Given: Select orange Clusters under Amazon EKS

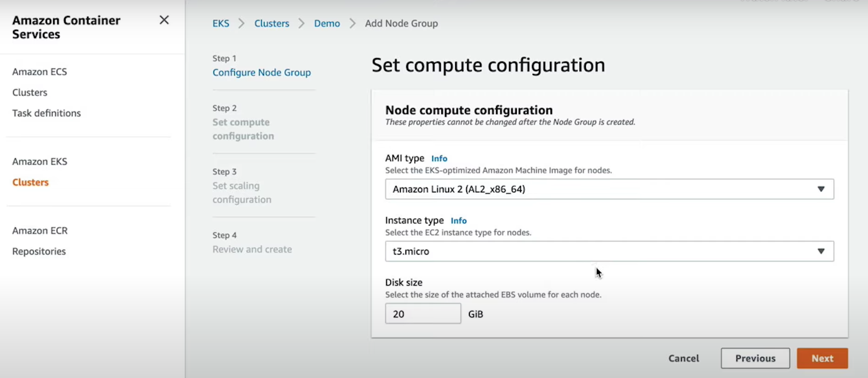Looking at the screenshot, I should click(x=30, y=182).
